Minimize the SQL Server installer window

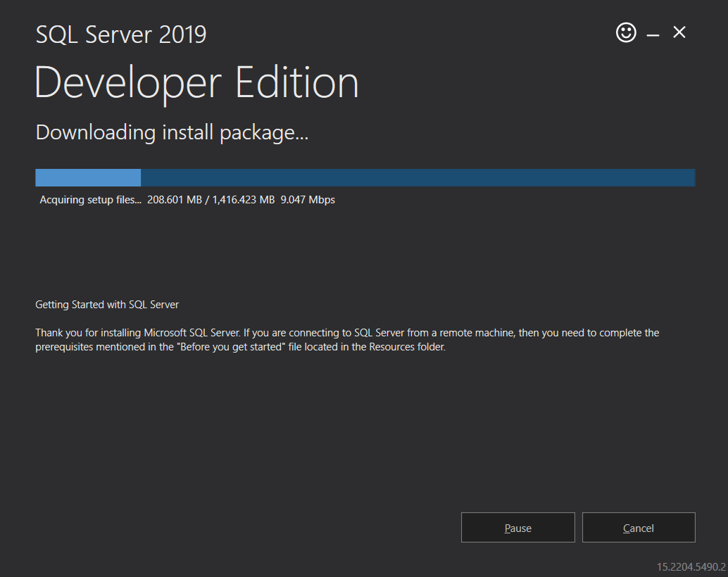(653, 34)
